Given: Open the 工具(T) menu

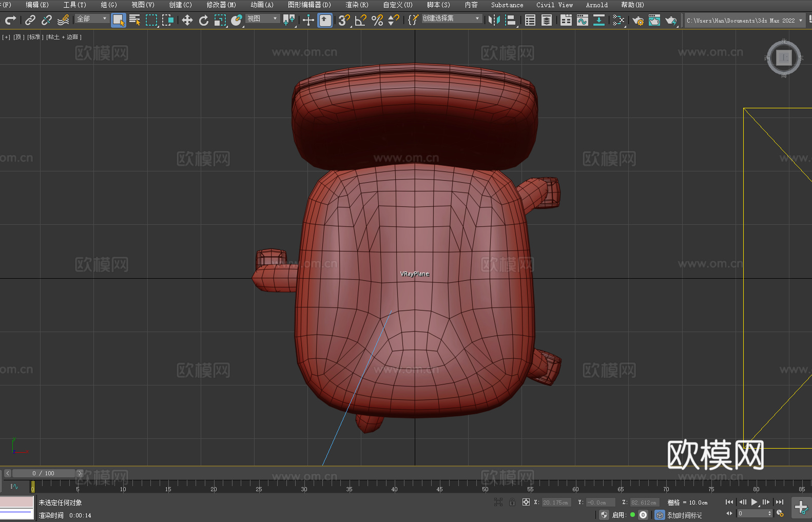Looking at the screenshot, I should pos(74,5).
